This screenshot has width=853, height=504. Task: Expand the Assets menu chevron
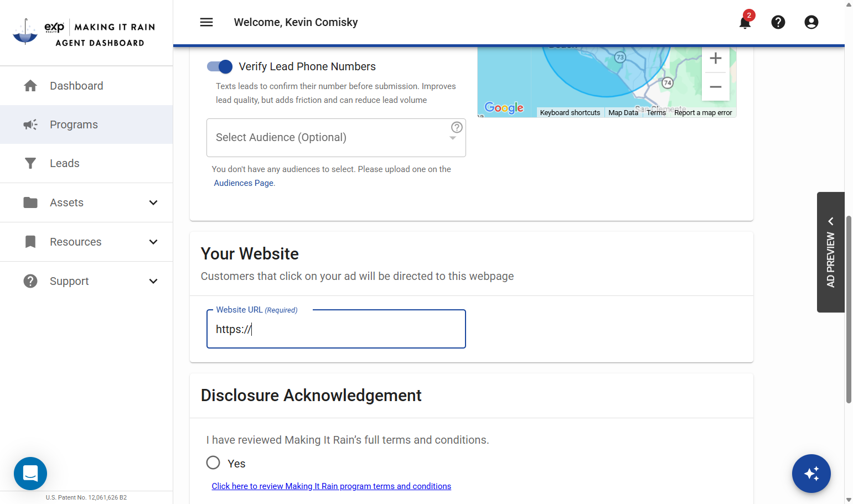point(153,202)
